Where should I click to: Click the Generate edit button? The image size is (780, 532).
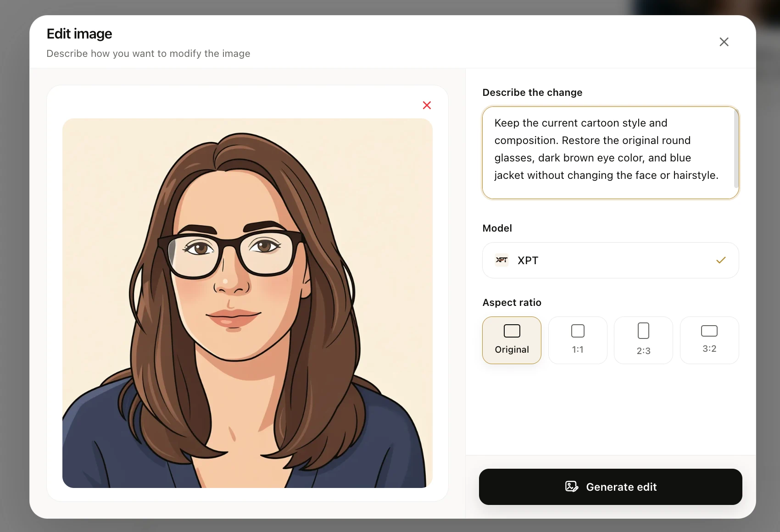tap(610, 487)
